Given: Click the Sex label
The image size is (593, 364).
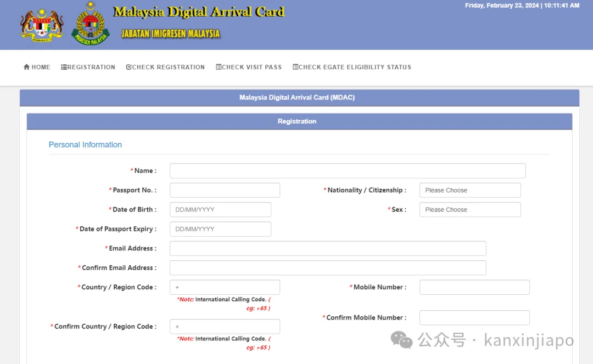Looking at the screenshot, I should (x=397, y=209).
